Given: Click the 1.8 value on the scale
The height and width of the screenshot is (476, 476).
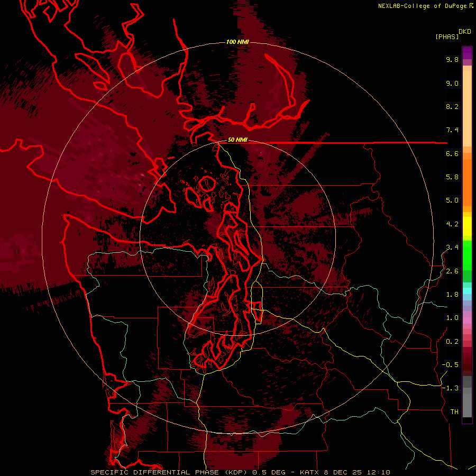Looking at the screenshot, I should pyautogui.click(x=452, y=295).
